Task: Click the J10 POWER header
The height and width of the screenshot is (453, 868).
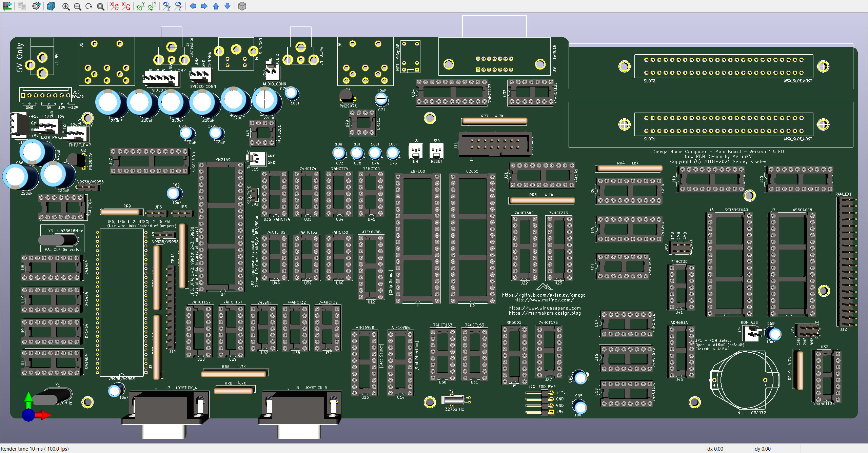Action: [45, 95]
